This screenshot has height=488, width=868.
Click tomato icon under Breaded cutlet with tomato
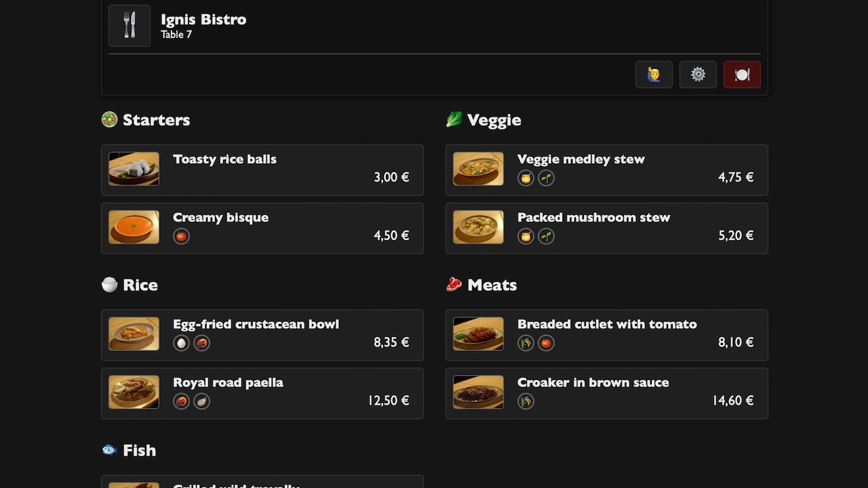coord(546,343)
